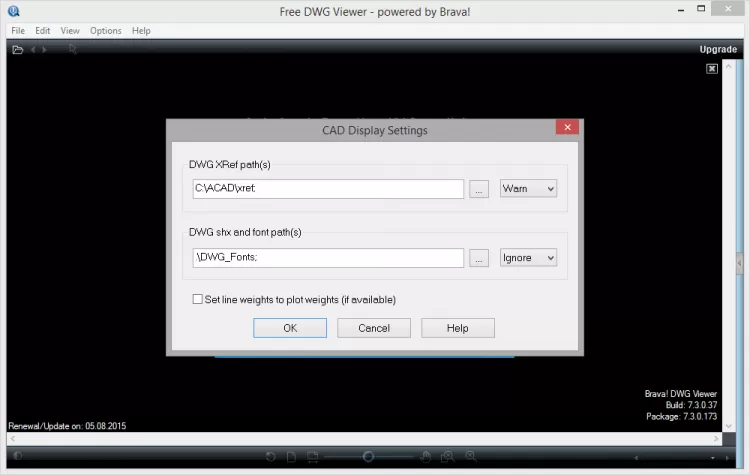Image resolution: width=750 pixels, height=475 pixels.
Task: Click the Help button in the dialog
Action: click(458, 328)
